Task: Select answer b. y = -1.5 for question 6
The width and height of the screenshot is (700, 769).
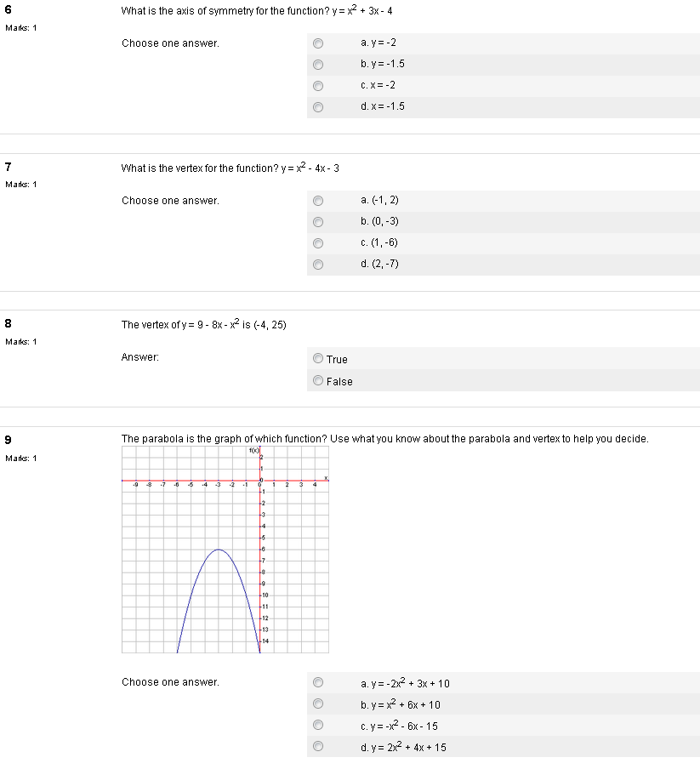Action: (x=318, y=64)
